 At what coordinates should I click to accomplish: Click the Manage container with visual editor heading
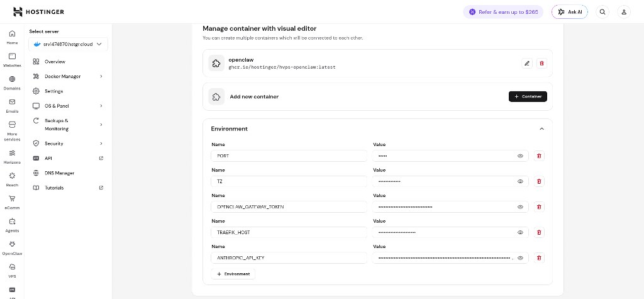tap(260, 29)
